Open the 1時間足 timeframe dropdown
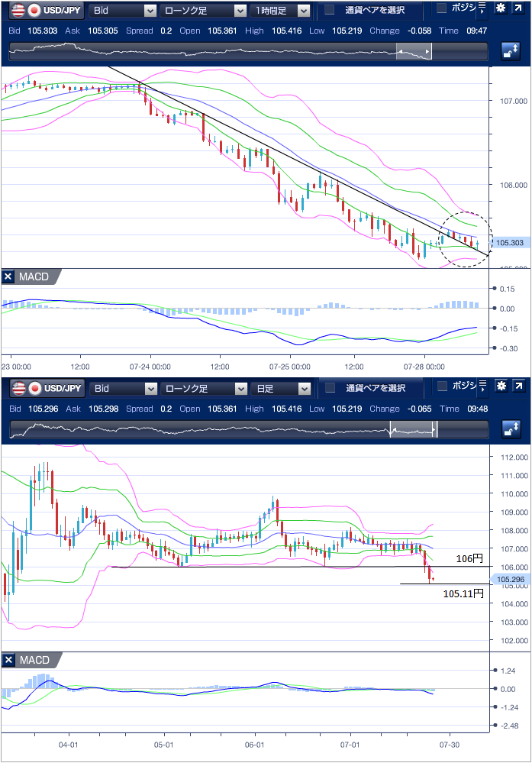This screenshot has height=763, width=532. click(x=282, y=11)
